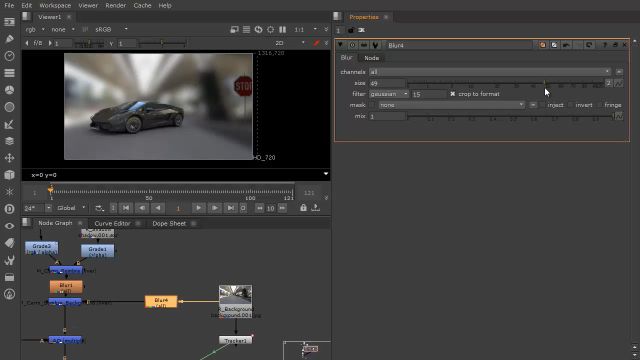Image resolution: width=640 pixels, height=360 pixels.
Task: Jump to the last frame button
Action: pyautogui.click(x=231, y=208)
